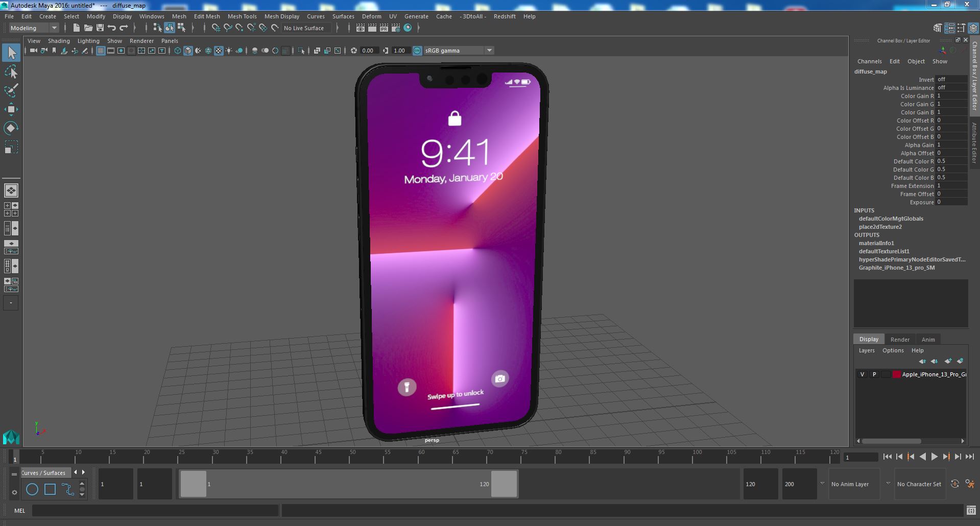Select Graphite_iPhone_13_pro_SM output node
980x526 pixels.
click(x=897, y=268)
